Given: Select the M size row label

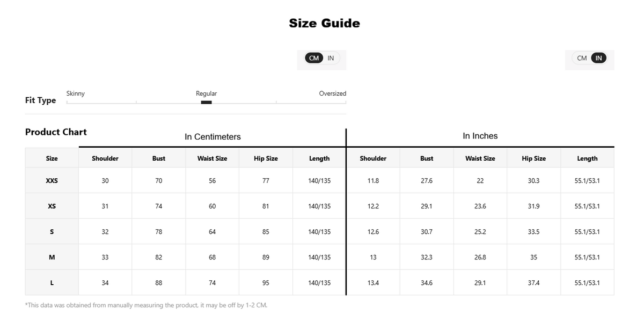Looking at the screenshot, I should [52, 257].
